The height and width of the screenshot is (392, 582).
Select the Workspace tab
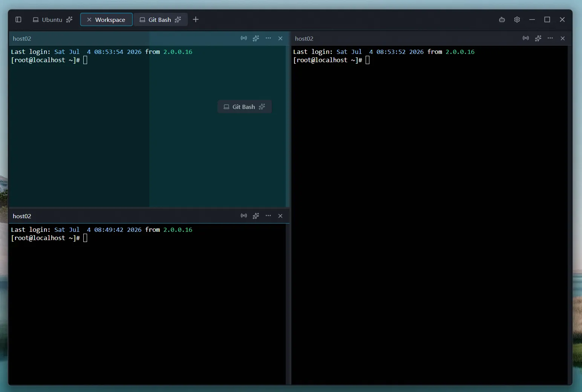tap(106, 20)
